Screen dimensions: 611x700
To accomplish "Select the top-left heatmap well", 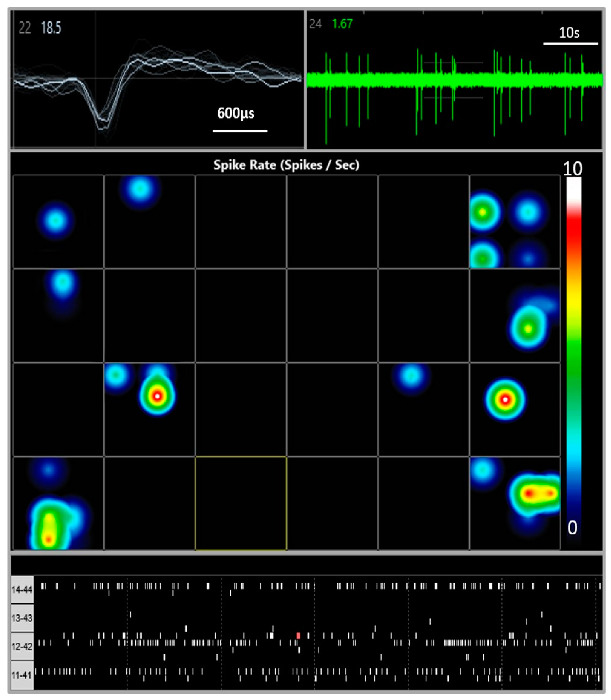I will click(58, 221).
